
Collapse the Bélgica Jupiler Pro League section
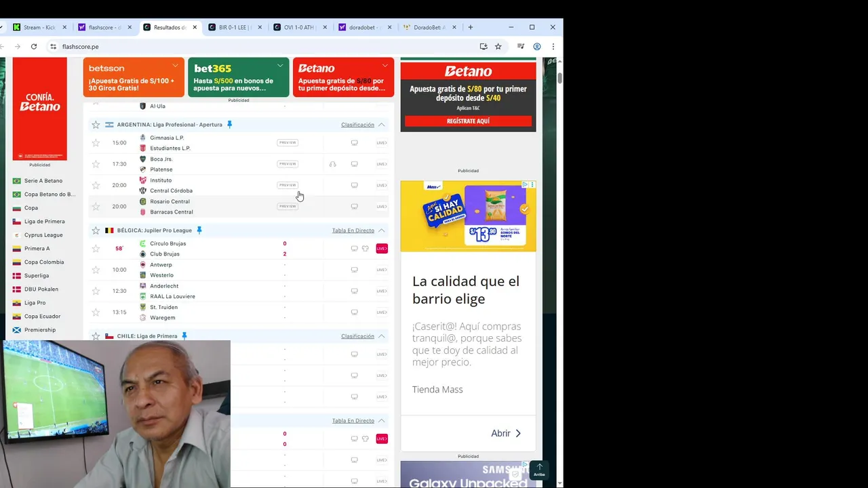tap(382, 230)
